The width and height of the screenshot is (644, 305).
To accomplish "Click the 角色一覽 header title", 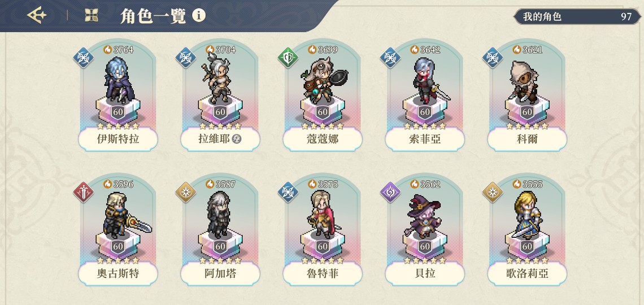I will [x=153, y=16].
